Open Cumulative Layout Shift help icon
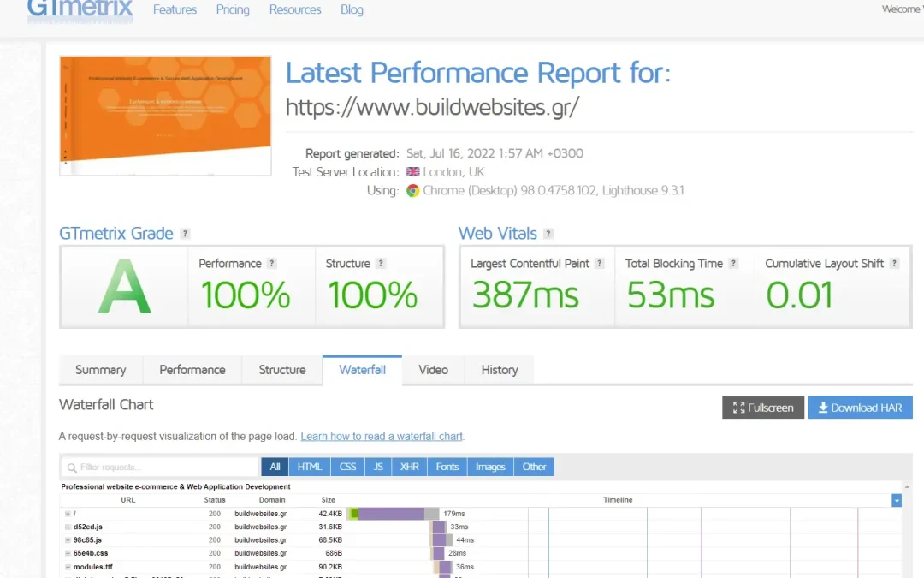This screenshot has width=924, height=578. [x=894, y=264]
